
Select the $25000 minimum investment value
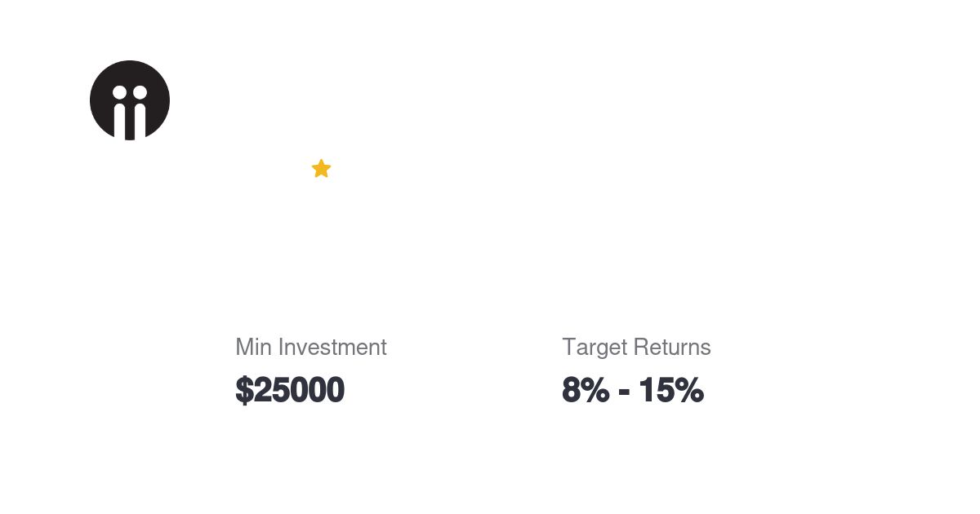(x=290, y=390)
